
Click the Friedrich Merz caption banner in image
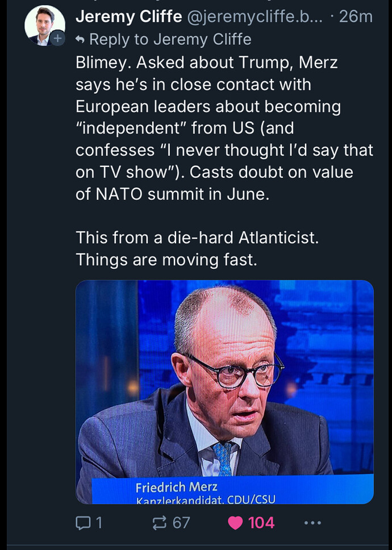click(x=232, y=489)
